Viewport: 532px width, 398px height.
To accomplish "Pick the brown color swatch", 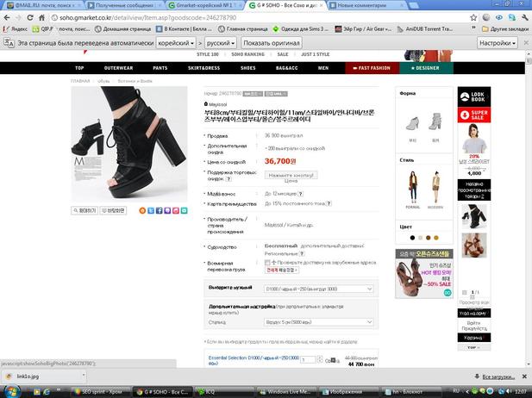I will (x=429, y=238).
